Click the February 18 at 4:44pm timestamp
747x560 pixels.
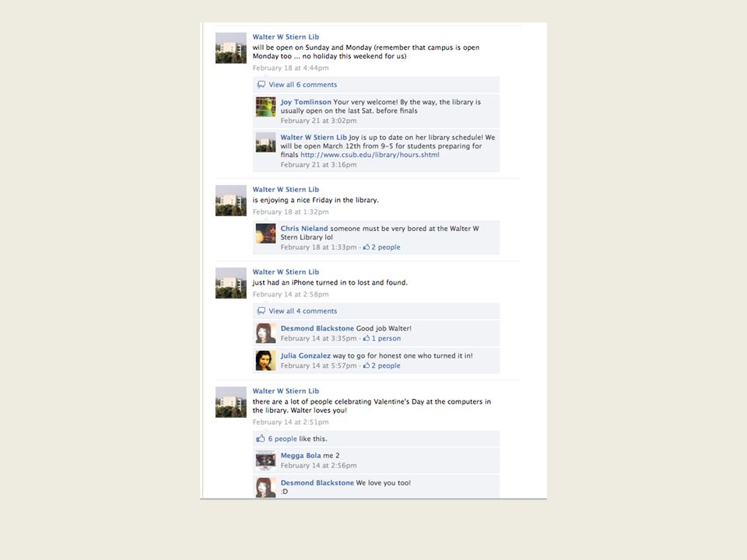[x=290, y=68]
